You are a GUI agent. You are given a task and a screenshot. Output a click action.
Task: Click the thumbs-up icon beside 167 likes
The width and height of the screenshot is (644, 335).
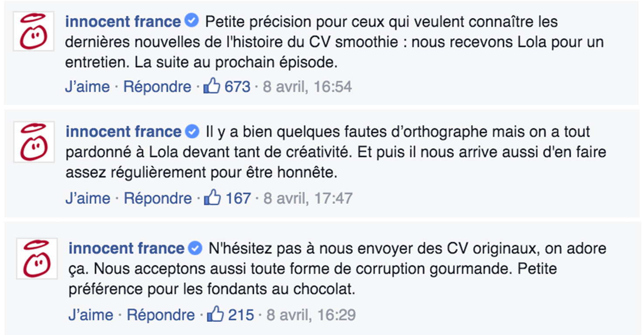(x=212, y=198)
